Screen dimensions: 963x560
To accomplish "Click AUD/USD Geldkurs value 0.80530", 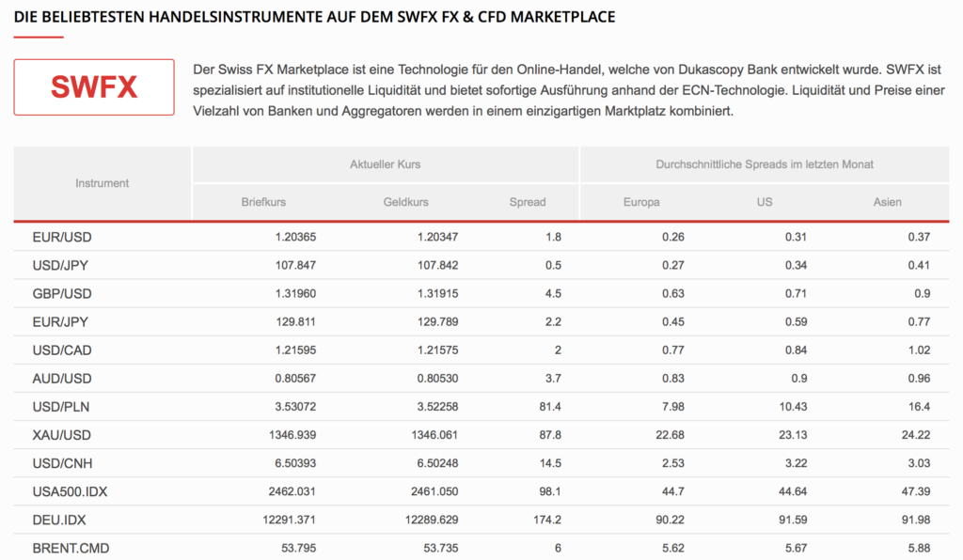I will (x=438, y=378).
